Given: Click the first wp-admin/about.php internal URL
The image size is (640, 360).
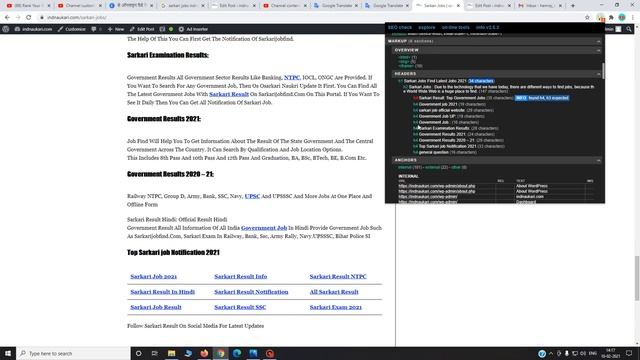Looking at the screenshot, I should click(x=437, y=186).
